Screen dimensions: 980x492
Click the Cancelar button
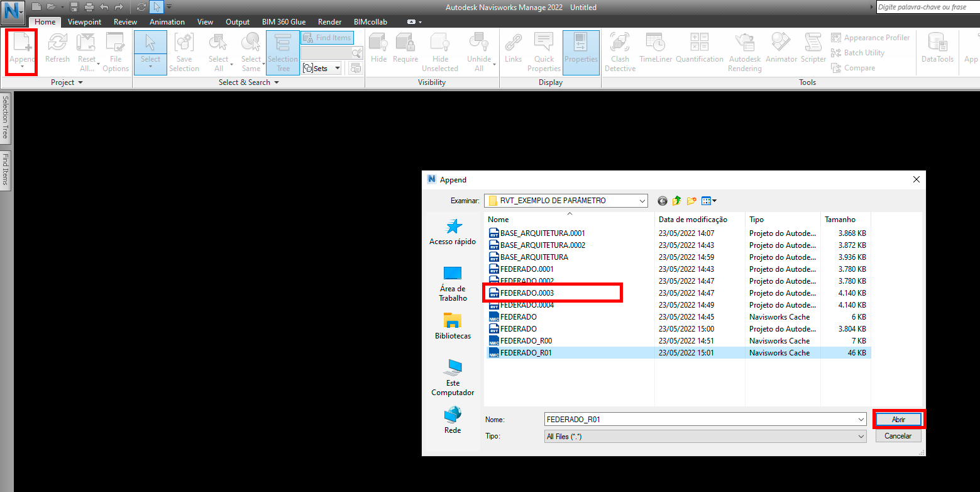pyautogui.click(x=898, y=435)
